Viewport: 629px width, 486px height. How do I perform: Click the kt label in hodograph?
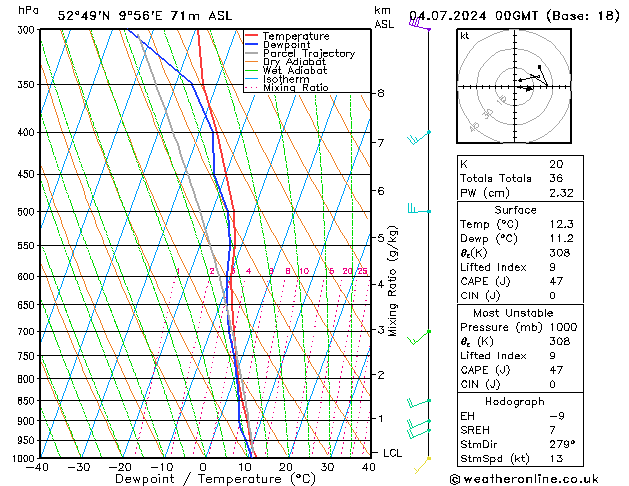click(x=464, y=36)
